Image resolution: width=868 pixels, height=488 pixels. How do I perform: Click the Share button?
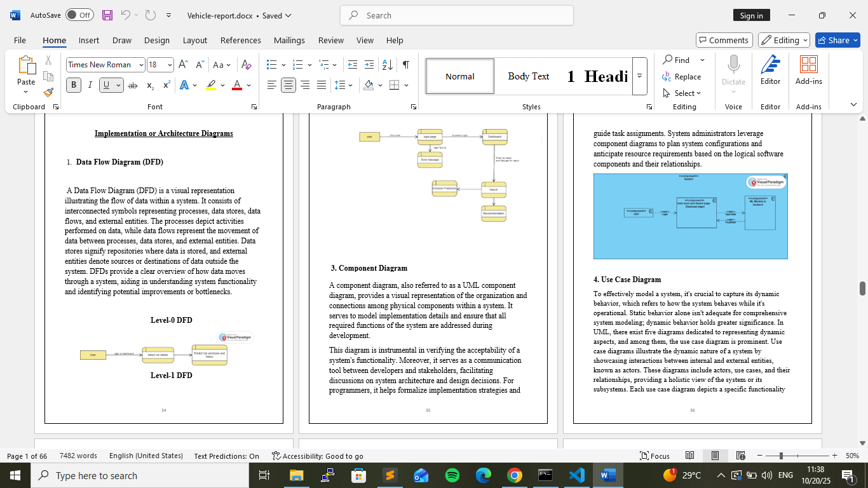[x=837, y=40]
